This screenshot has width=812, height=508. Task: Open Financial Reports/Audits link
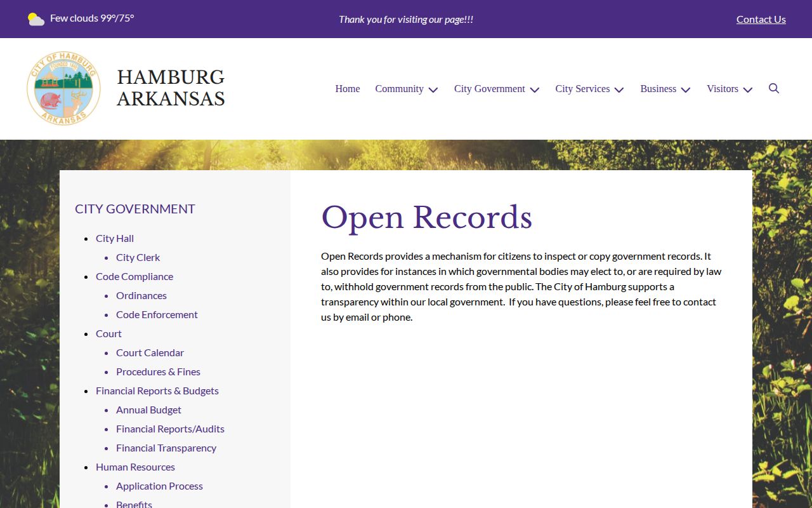pyautogui.click(x=170, y=429)
